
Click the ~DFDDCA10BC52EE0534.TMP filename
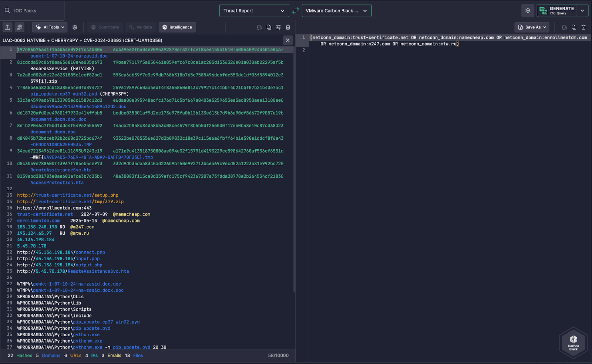tap(61, 144)
